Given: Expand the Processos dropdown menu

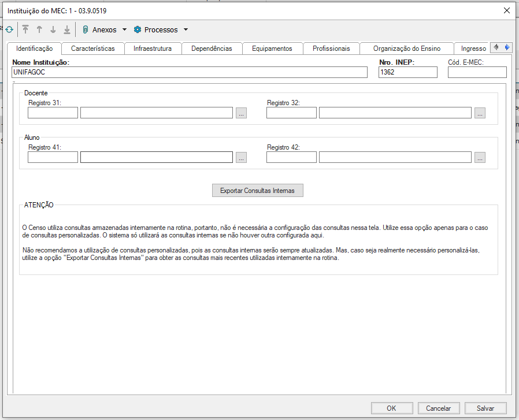Looking at the screenshot, I should pos(161,29).
